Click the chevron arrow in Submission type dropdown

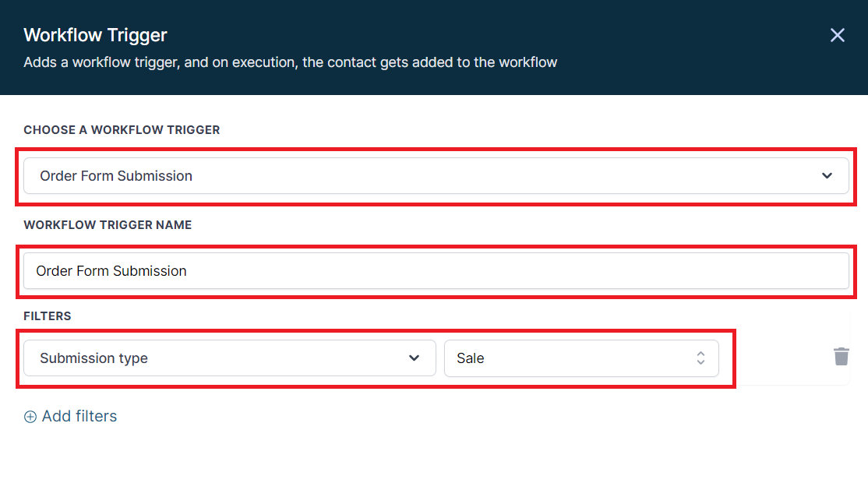[x=414, y=358]
